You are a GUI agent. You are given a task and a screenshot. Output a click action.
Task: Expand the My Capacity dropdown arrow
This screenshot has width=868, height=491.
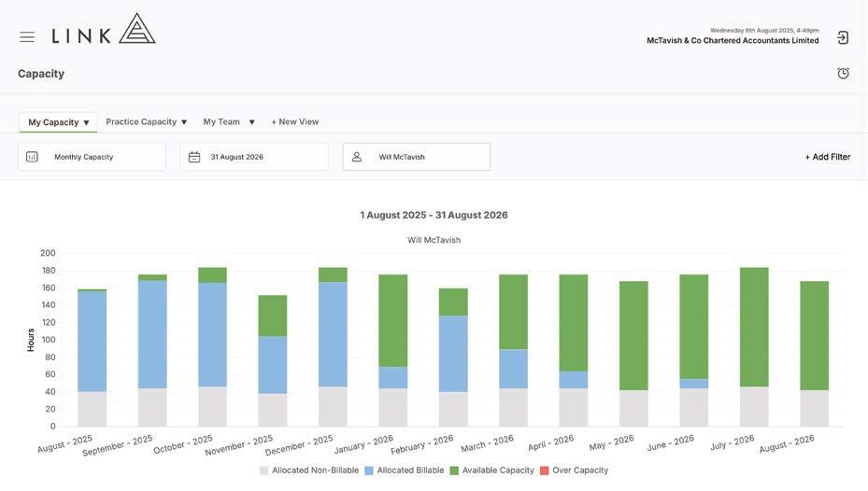(x=86, y=123)
